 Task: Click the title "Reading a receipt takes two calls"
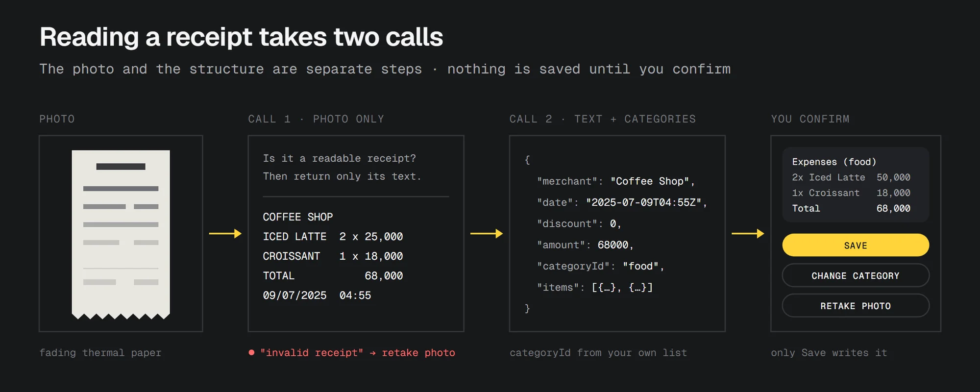tap(242, 37)
